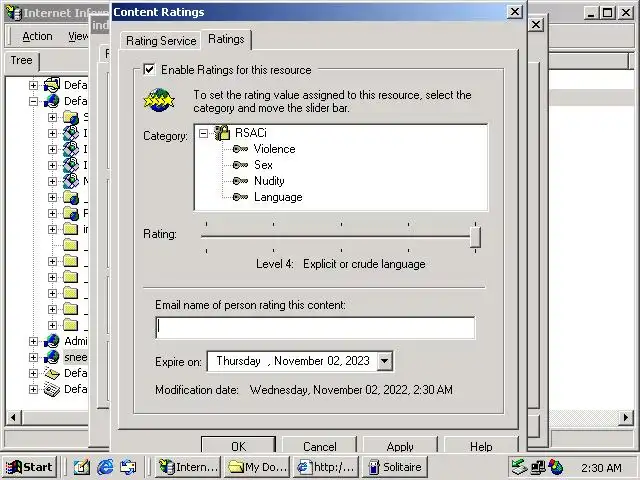
Task: Expand the Defa NNTP news node
Action: [x=33, y=389]
